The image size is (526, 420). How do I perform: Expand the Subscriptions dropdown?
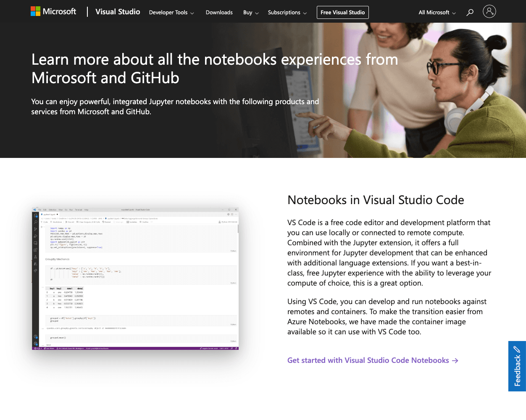coord(287,13)
